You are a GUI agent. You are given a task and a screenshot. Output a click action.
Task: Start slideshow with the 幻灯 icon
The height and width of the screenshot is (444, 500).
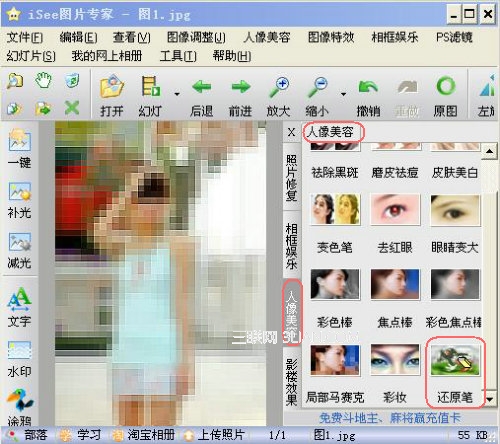151,86
